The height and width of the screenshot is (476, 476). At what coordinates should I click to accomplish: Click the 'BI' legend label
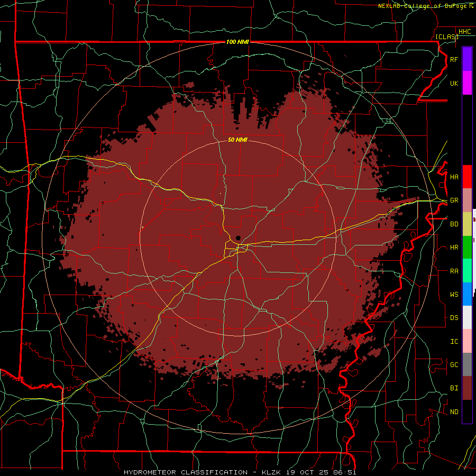coord(454,388)
